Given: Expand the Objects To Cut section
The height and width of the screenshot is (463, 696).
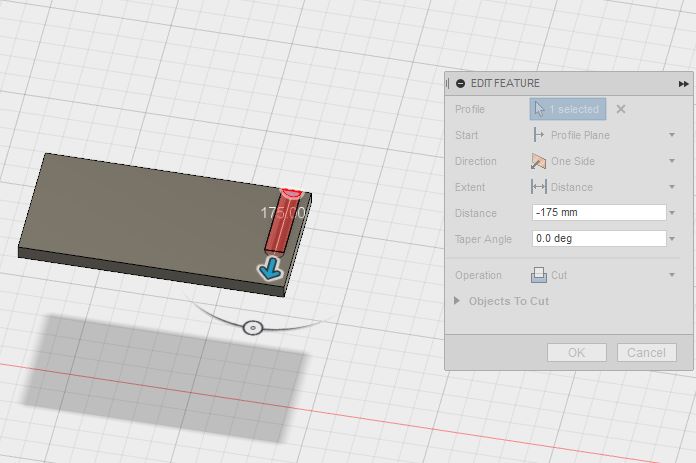Looking at the screenshot, I should point(457,301).
